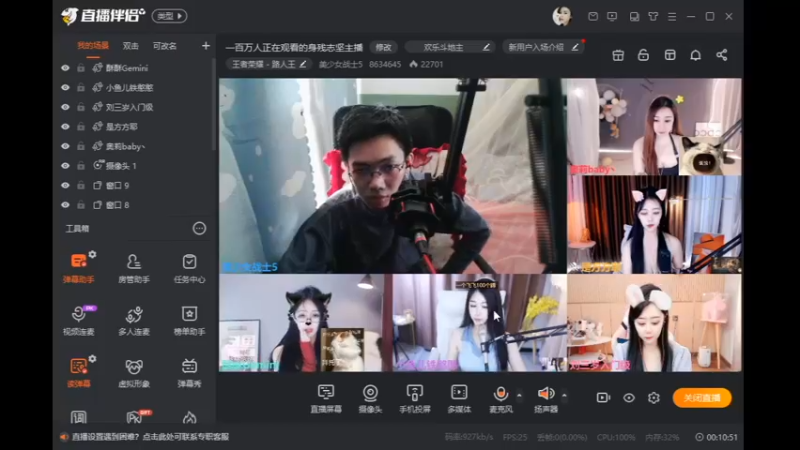Hide the 摄像头 1 source
This screenshot has height=450, width=800.
coord(65,166)
